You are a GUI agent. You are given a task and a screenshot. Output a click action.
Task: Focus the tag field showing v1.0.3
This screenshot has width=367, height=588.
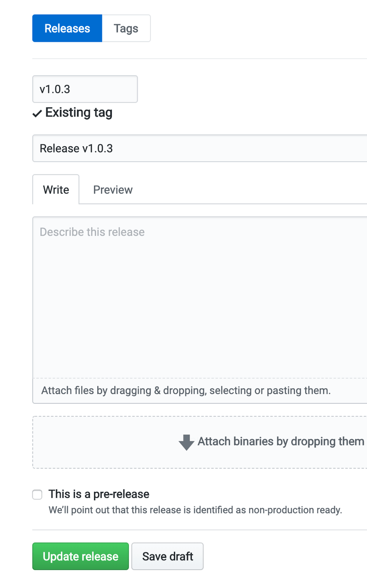point(85,89)
